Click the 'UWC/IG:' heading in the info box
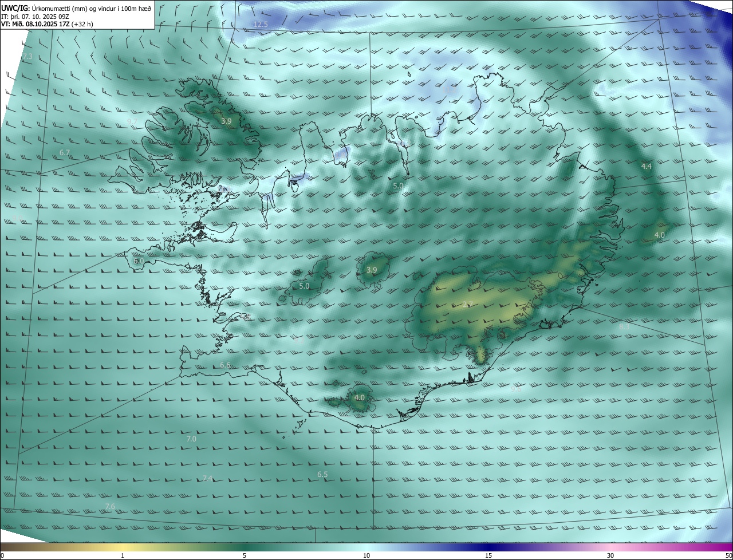The image size is (733, 560). (x=16, y=8)
